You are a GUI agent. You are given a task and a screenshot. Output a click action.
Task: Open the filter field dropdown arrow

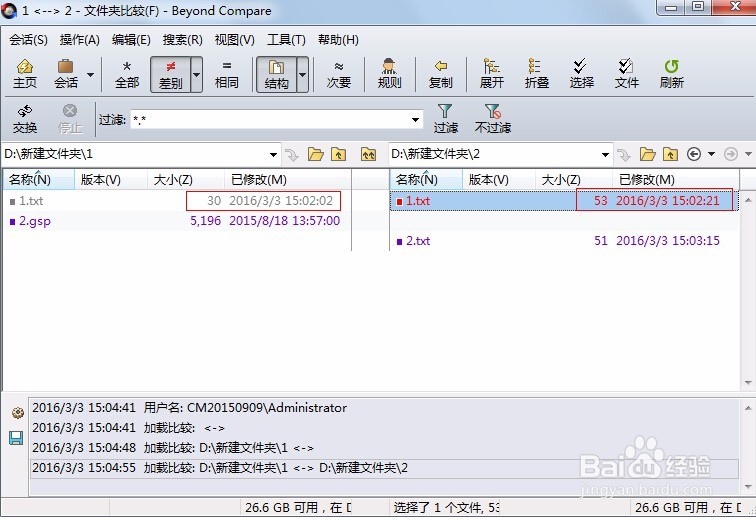click(415, 120)
